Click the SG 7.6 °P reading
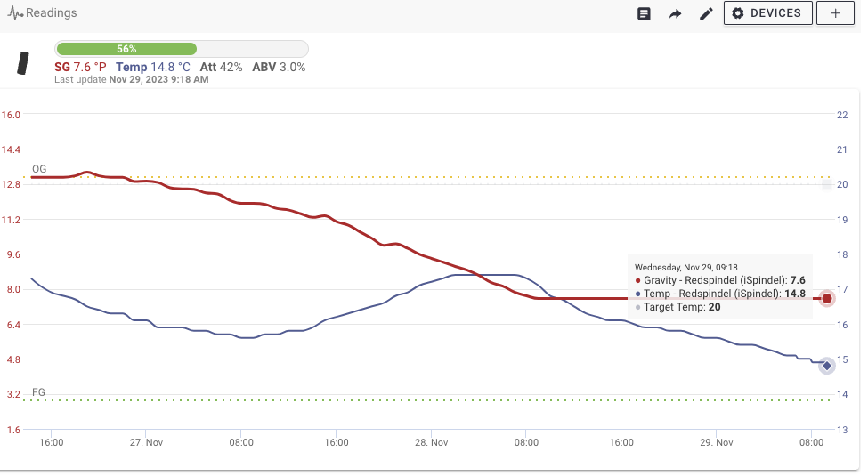 (x=81, y=67)
